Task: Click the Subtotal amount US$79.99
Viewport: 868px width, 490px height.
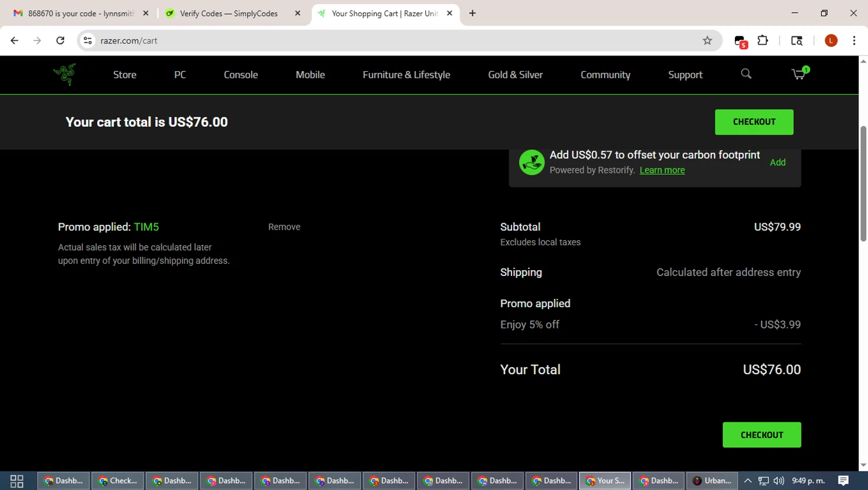Action: tap(777, 227)
